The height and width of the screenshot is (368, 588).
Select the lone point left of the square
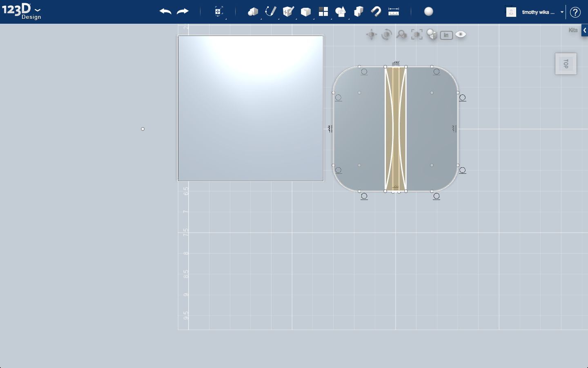click(143, 129)
